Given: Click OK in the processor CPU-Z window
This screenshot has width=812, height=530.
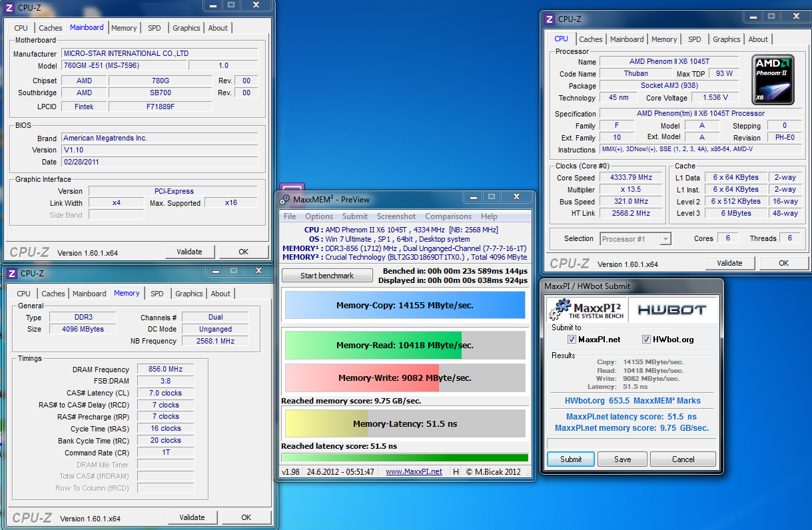Looking at the screenshot, I should 784,263.
